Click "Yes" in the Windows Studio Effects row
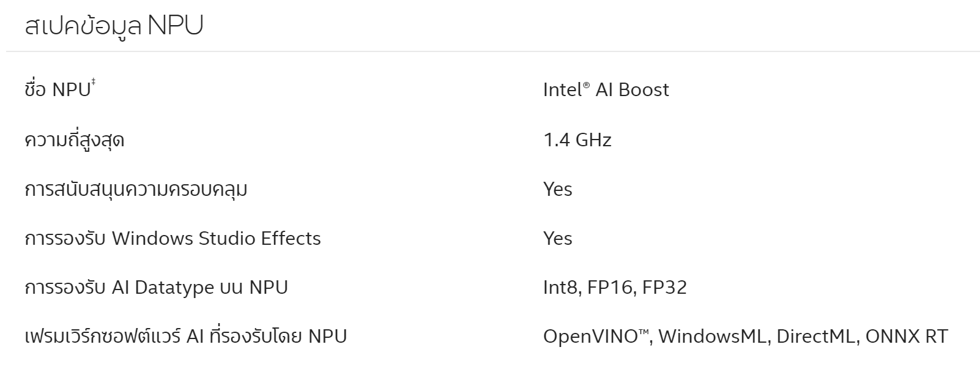 (x=557, y=238)
